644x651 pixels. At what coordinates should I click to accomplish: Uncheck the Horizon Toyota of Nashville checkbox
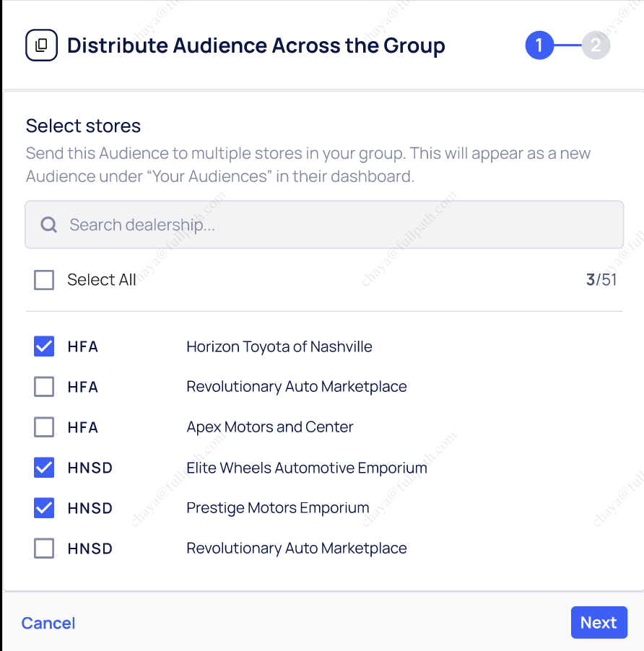tap(44, 346)
